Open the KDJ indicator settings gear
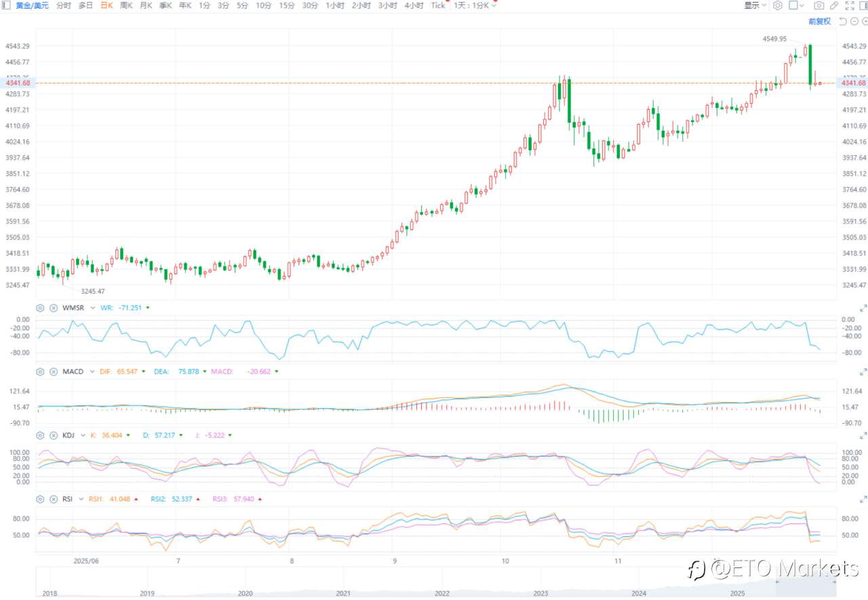Image resolution: width=868 pixels, height=600 pixels. click(x=39, y=435)
